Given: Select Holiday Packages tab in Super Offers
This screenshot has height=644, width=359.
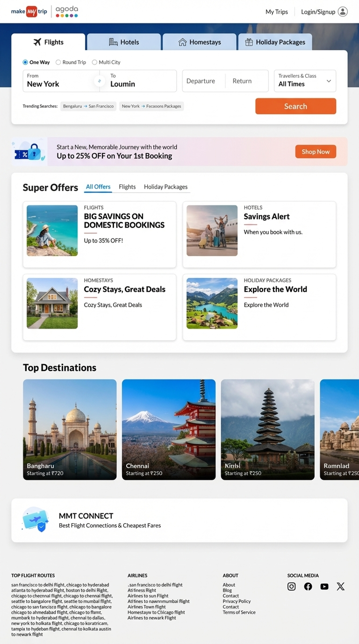Looking at the screenshot, I should click(x=165, y=187).
